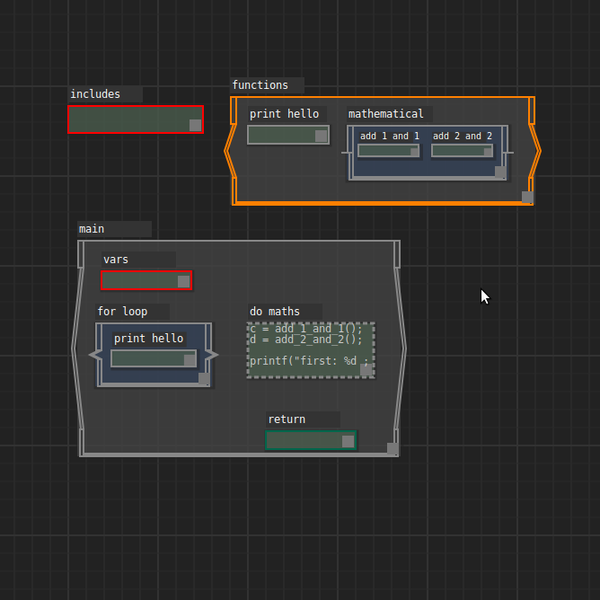Screen dimensions: 600x600
Task: Click the main container resize handle
Action: point(393,449)
